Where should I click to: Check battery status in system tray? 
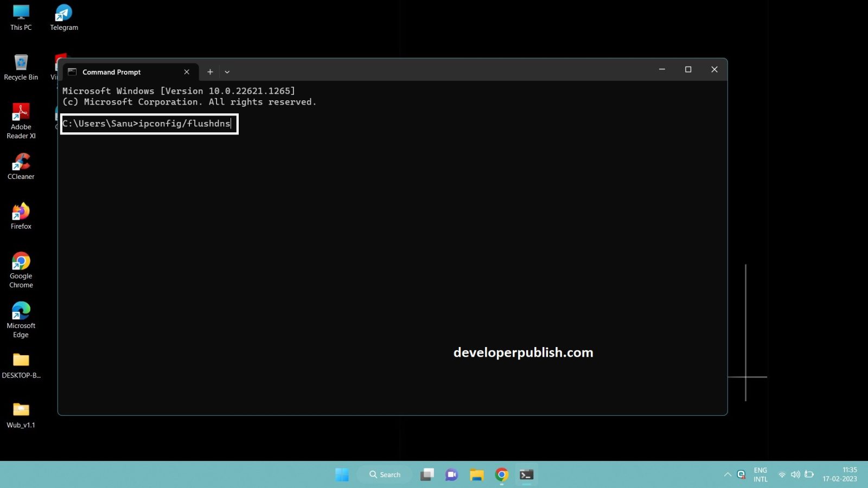[809, 474]
